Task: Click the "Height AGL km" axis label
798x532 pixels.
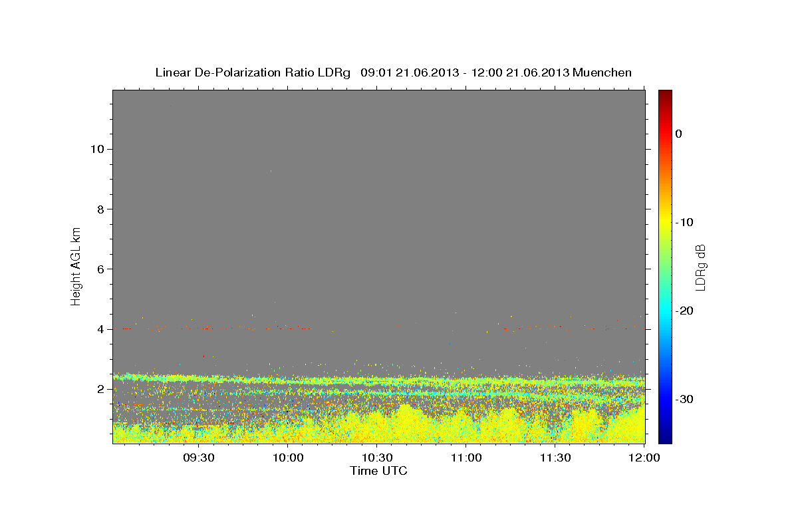Action: click(76, 265)
